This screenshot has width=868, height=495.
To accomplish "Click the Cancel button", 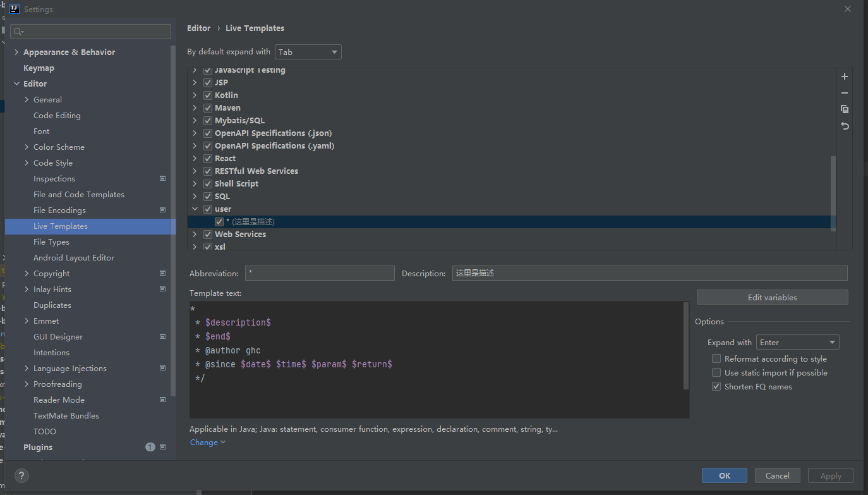I will [x=777, y=475].
